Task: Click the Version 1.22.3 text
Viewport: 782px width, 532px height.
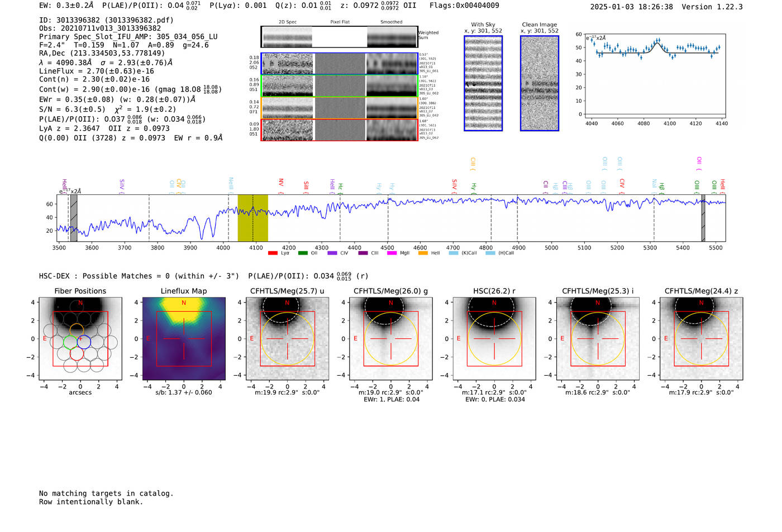Action: [x=712, y=7]
